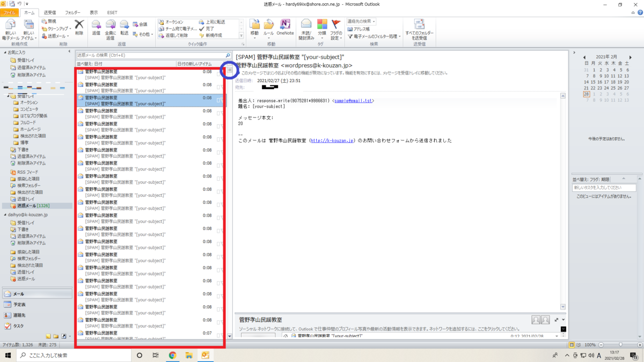Viewport: 644px width, 362px height.
Task: Switch to the 表示 ribbon tab
Action: click(94, 12)
